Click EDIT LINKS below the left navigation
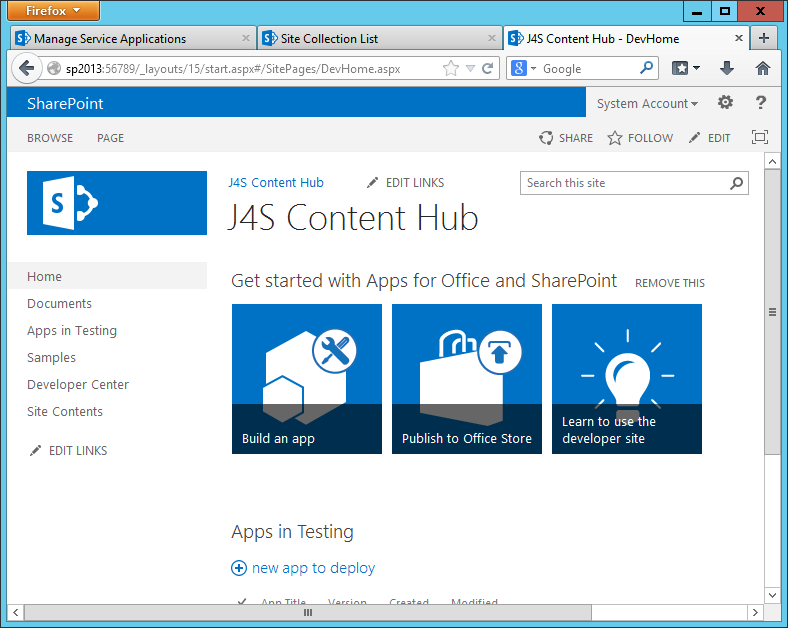The height and width of the screenshot is (628, 788). tap(69, 451)
